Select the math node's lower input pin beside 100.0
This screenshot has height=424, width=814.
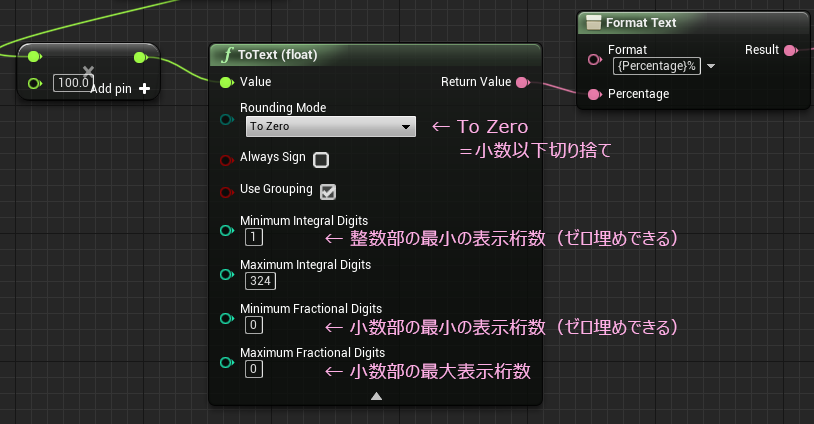pos(35,83)
